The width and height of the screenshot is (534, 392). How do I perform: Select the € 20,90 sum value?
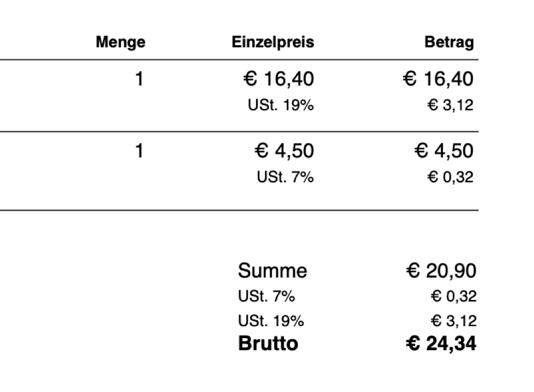click(x=441, y=271)
